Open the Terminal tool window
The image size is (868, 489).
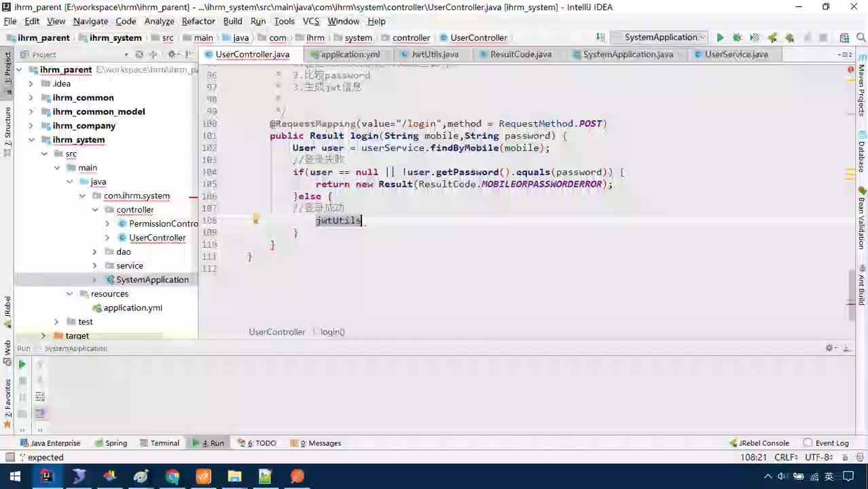pos(160,443)
